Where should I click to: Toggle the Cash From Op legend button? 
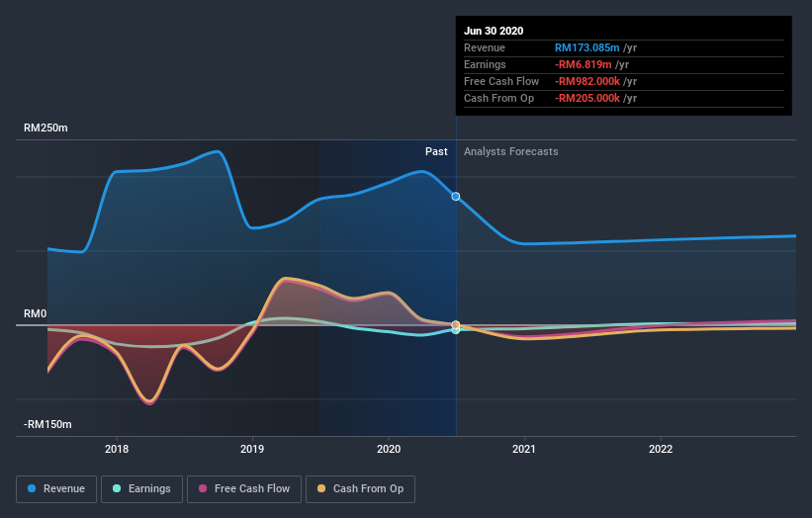[x=360, y=489]
